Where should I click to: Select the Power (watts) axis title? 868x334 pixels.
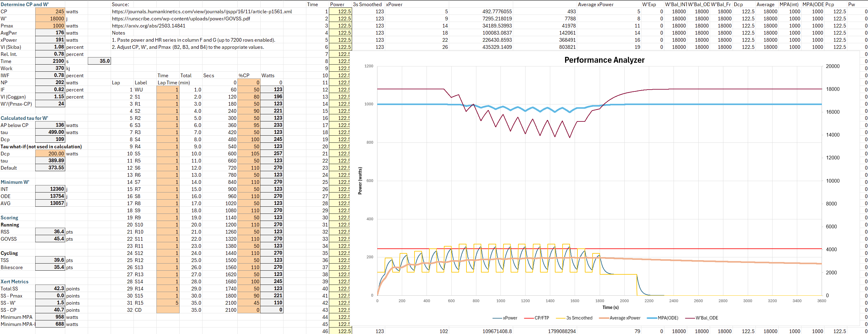click(360, 180)
